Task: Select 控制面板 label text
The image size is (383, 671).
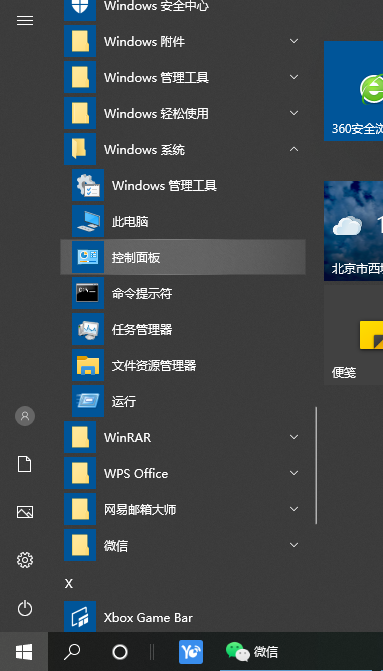Action: [x=136, y=257]
